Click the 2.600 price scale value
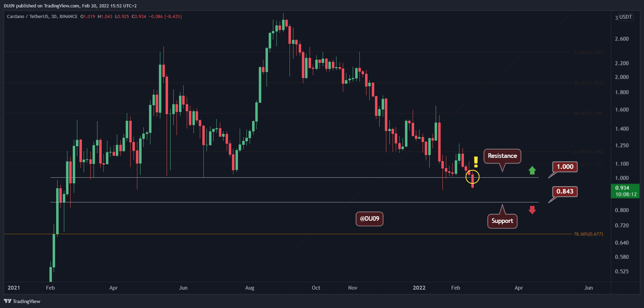This screenshot has height=308, width=644. (x=622, y=39)
